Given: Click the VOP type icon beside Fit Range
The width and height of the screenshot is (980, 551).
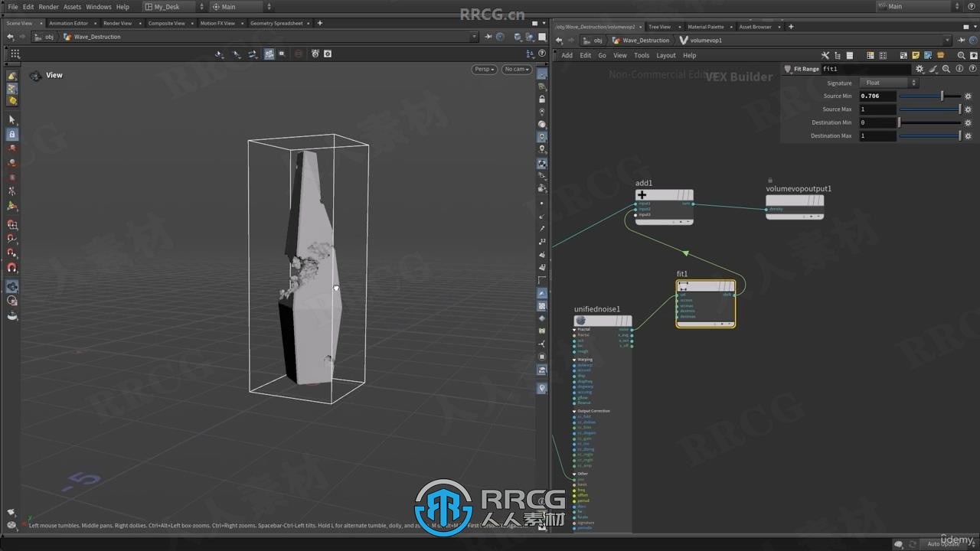Looking at the screenshot, I should 788,69.
